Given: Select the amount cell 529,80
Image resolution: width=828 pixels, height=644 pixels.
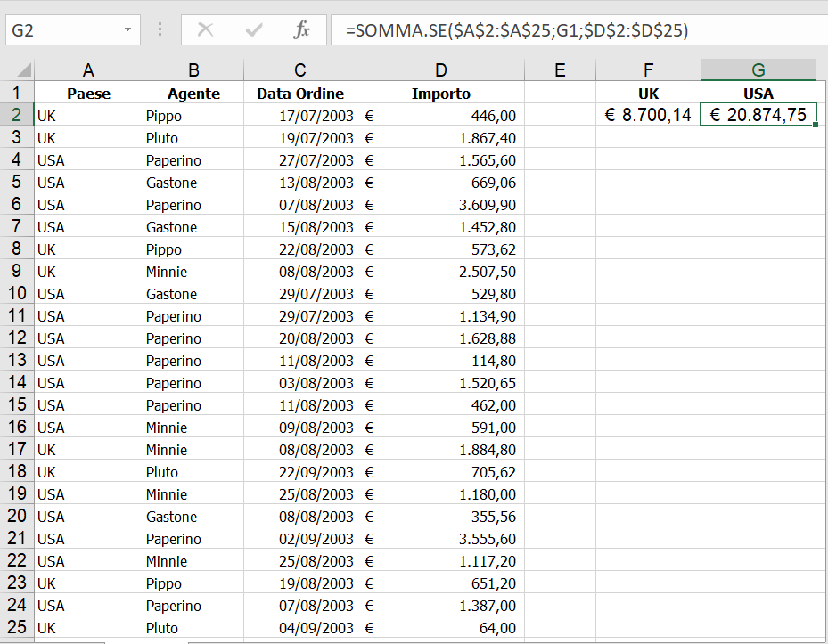Looking at the screenshot, I should (441, 293).
